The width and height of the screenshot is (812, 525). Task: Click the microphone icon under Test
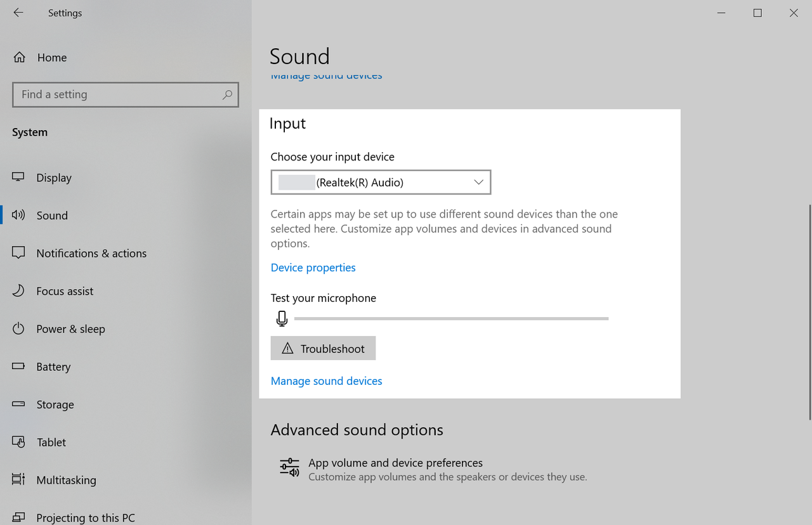coord(282,318)
